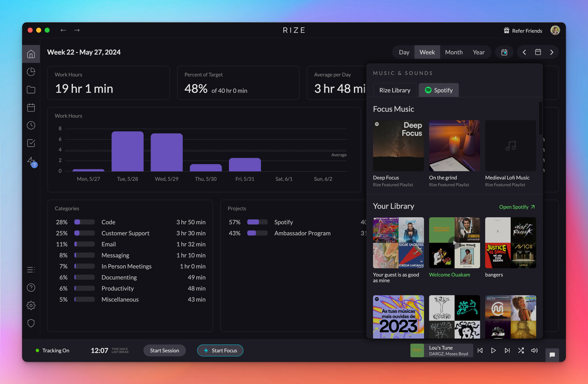
Task: Go to previous week chevron
Action: click(x=524, y=52)
